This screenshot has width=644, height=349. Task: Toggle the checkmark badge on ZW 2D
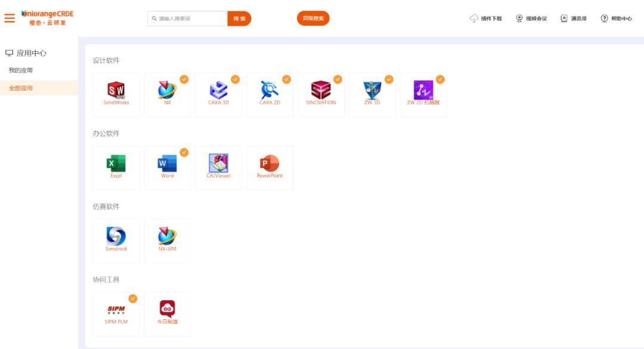(x=440, y=79)
